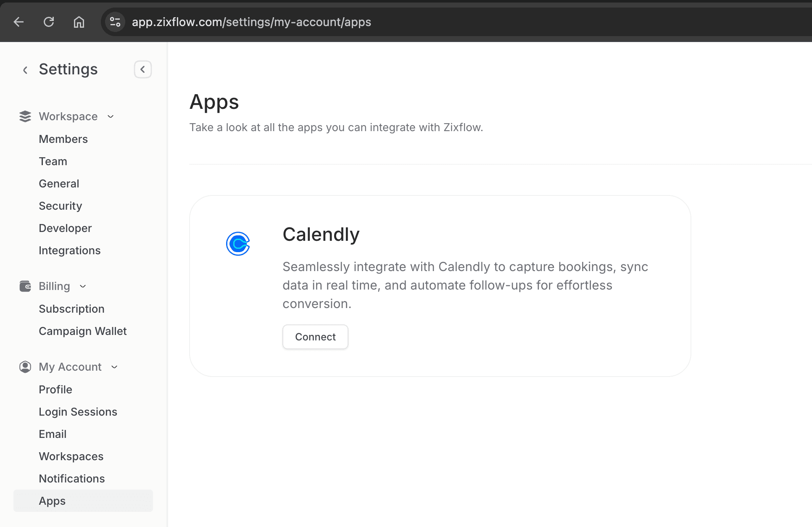The image size is (812, 527).
Task: Click the My Account avatar icon
Action: point(25,367)
